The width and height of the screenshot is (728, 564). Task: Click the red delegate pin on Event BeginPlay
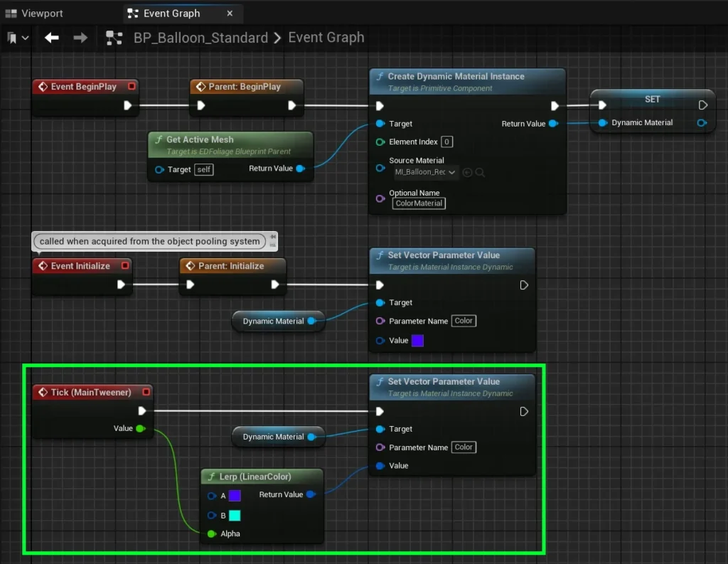click(131, 87)
